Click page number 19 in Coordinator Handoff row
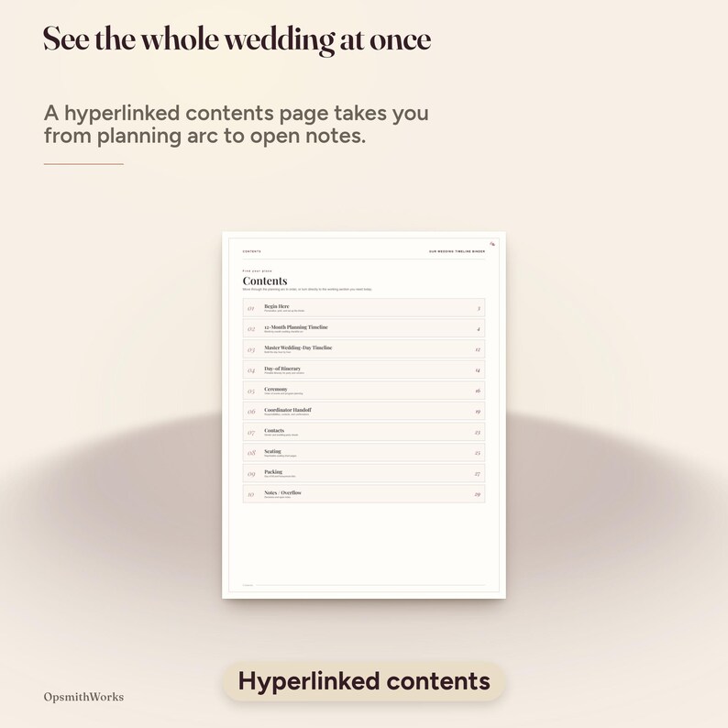Image resolution: width=728 pixels, height=728 pixels. point(478,412)
